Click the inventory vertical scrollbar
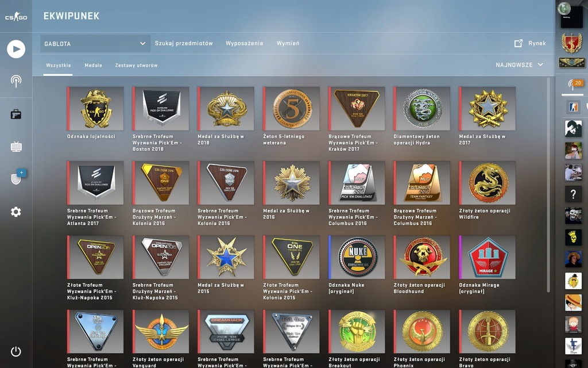The width and height of the screenshot is (588, 368). click(x=548, y=185)
